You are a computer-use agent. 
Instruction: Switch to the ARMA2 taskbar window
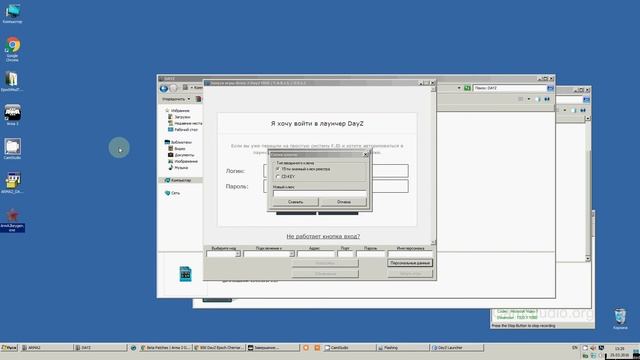(x=46, y=348)
